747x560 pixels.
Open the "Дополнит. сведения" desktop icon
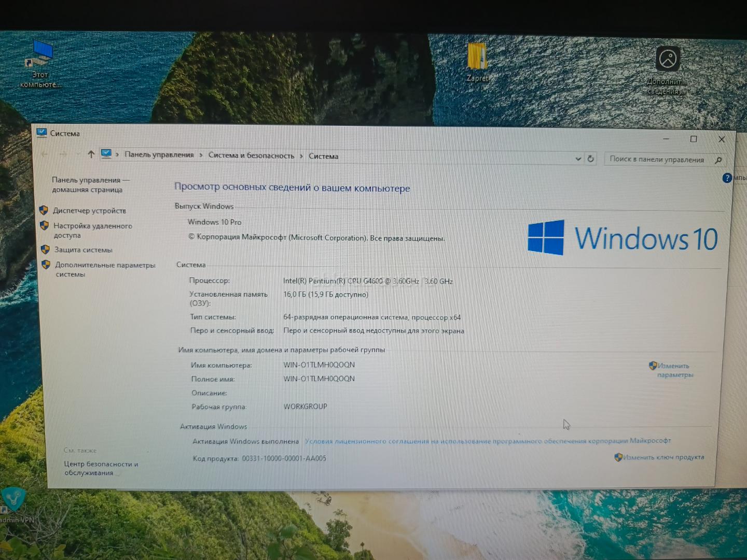pos(667,67)
